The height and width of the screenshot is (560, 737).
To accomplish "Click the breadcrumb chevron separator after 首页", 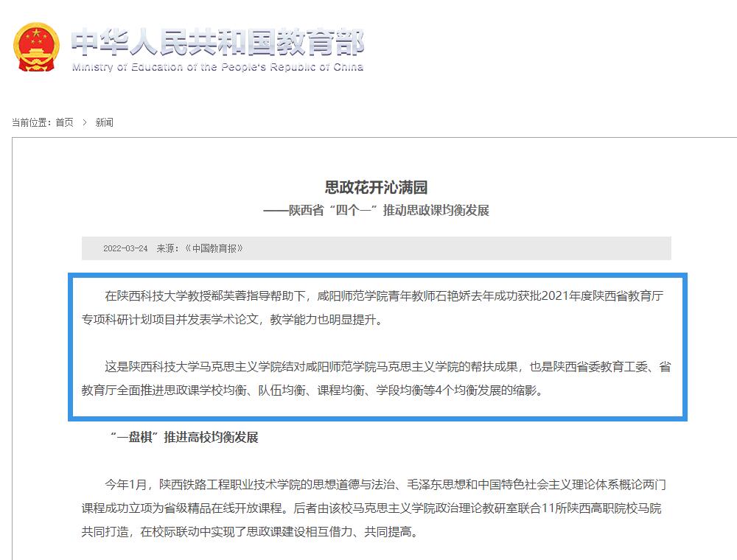I will [85, 122].
